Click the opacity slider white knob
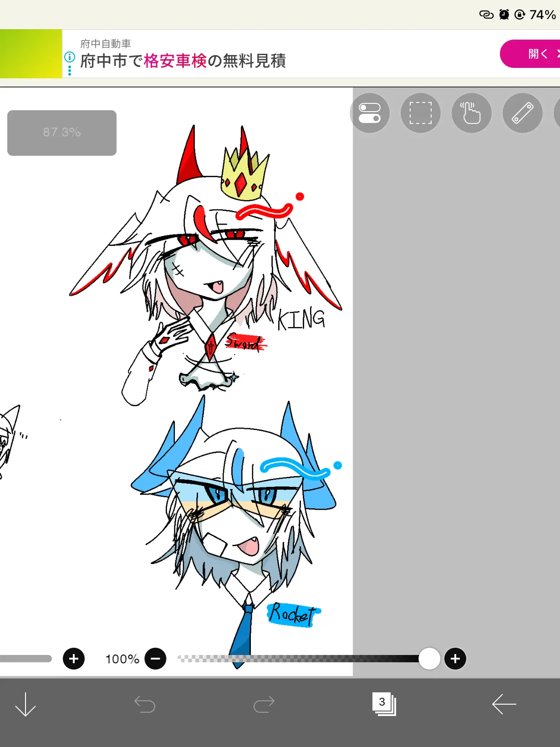Image resolution: width=560 pixels, height=747 pixels. (429, 659)
